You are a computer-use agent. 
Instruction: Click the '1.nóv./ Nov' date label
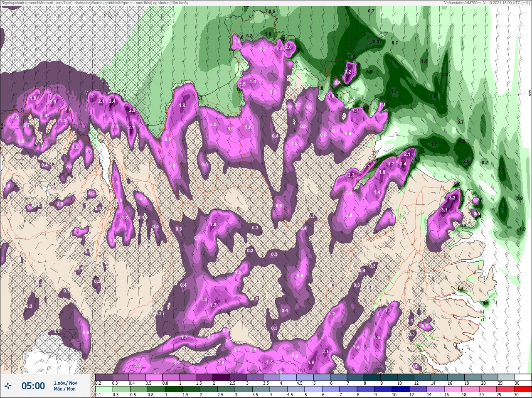coord(65,383)
